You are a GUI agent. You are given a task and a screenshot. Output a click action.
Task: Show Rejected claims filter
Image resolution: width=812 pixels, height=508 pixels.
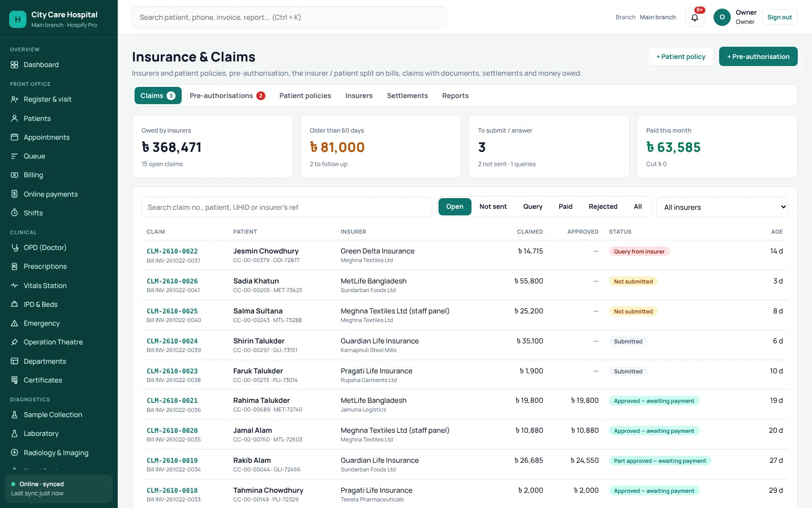pyautogui.click(x=603, y=207)
